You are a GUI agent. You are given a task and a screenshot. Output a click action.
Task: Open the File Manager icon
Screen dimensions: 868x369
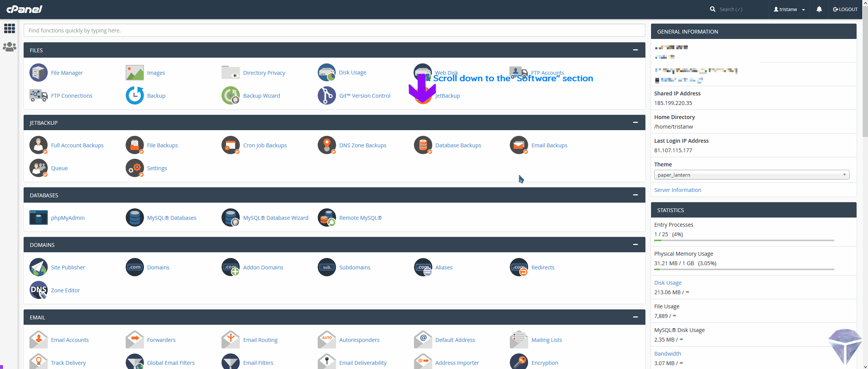click(x=39, y=73)
